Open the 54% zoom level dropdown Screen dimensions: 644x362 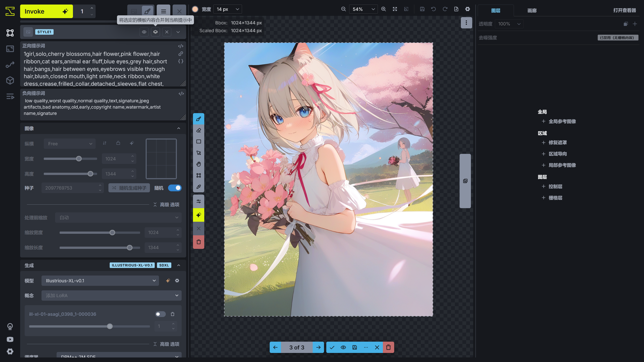point(363,9)
